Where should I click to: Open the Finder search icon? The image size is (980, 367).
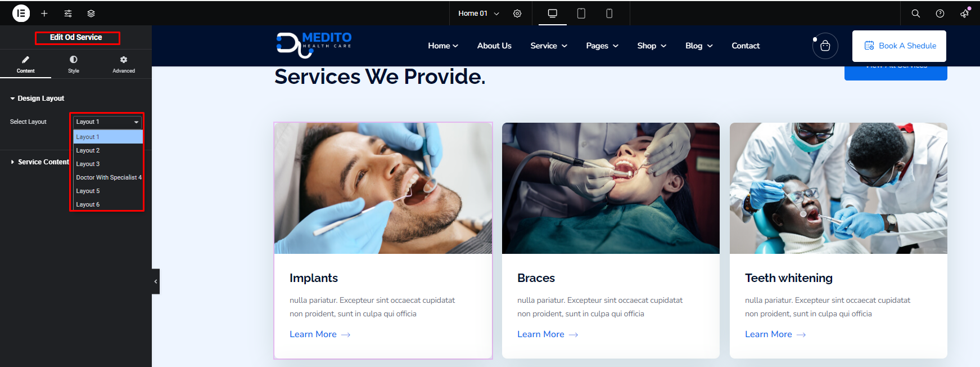pos(916,14)
